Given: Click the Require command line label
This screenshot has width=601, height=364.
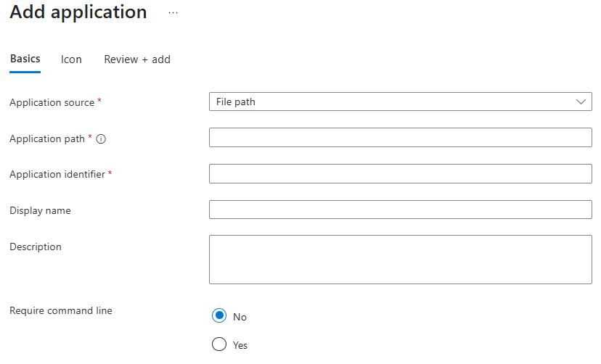Looking at the screenshot, I should pos(61,310).
